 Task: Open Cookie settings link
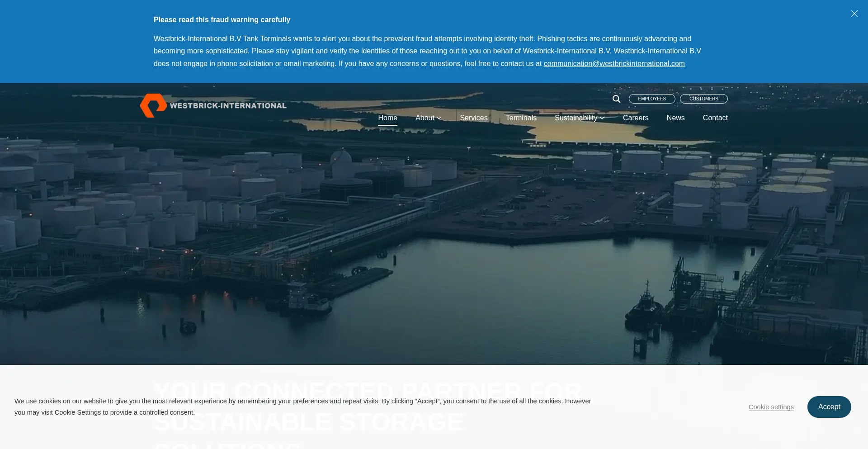click(x=771, y=407)
